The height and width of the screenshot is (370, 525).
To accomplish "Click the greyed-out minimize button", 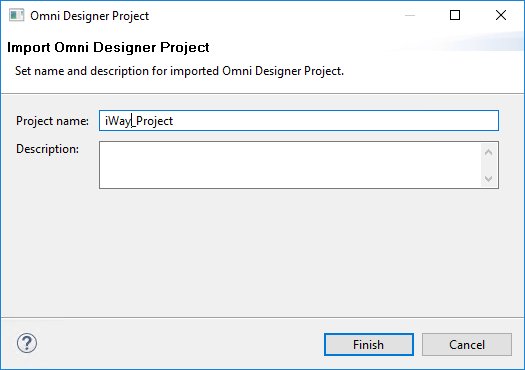I will coord(410,15).
